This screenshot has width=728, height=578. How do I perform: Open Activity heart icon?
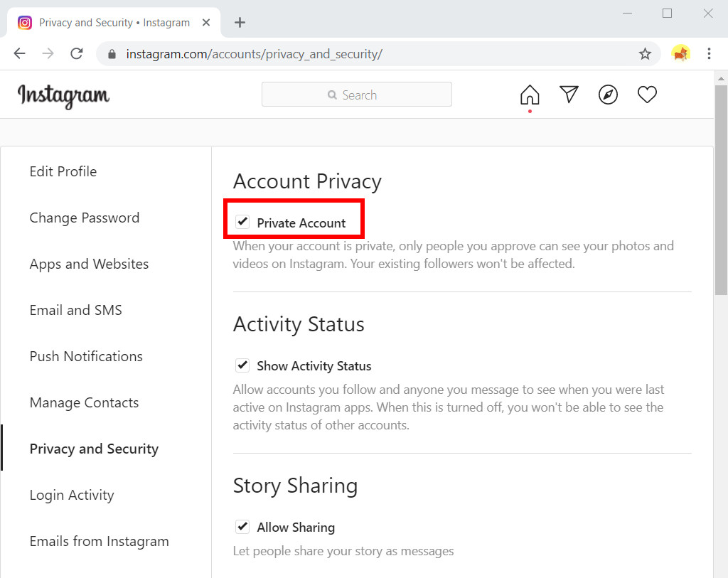click(647, 95)
